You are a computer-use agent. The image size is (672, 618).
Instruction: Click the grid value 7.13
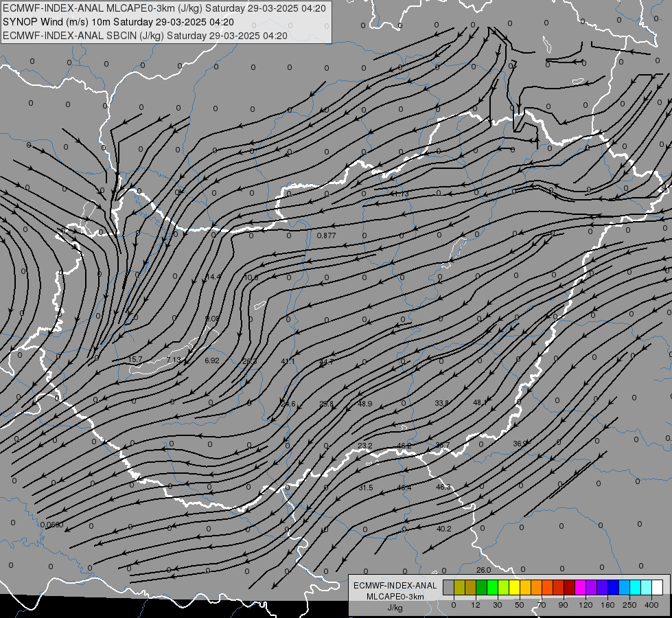pos(174,360)
